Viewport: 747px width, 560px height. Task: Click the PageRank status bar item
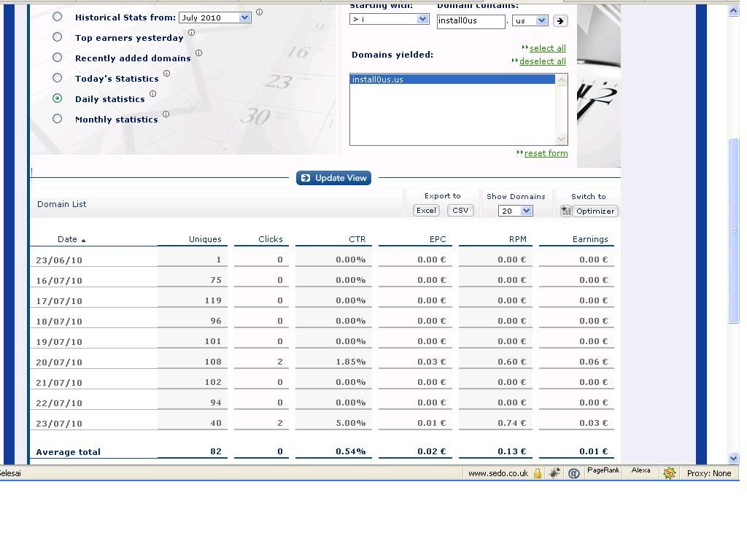click(x=603, y=471)
